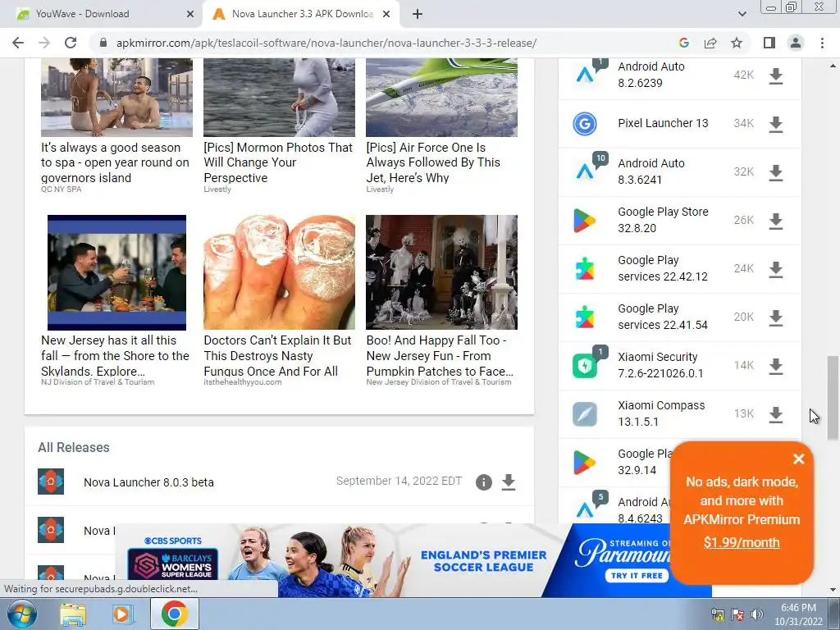Click Chrome icon in taskbar

click(175, 614)
